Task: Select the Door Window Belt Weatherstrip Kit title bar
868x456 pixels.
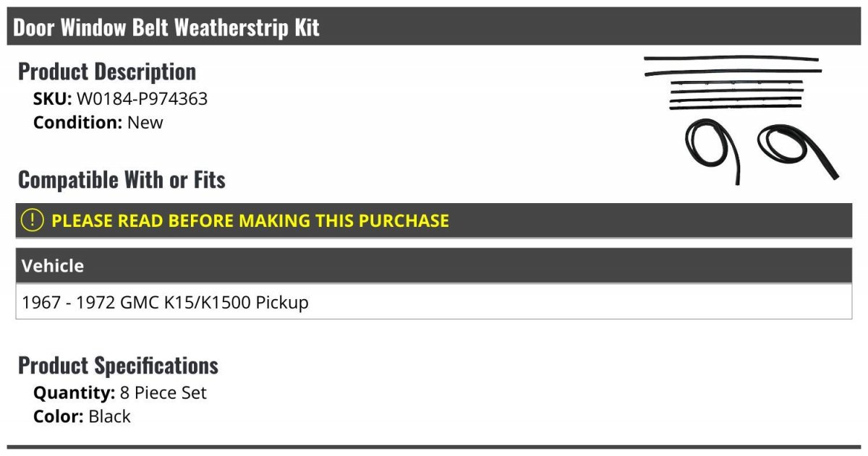Action: click(434, 27)
